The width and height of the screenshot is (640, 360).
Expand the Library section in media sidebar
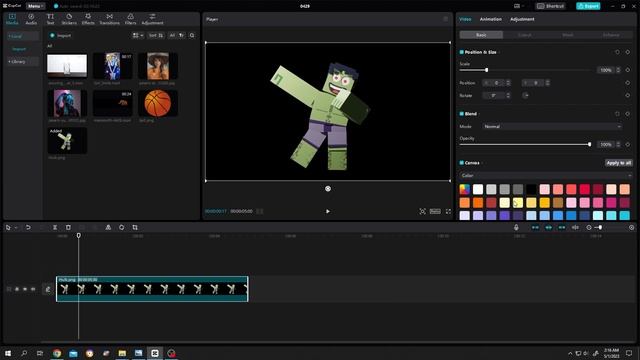23,62
